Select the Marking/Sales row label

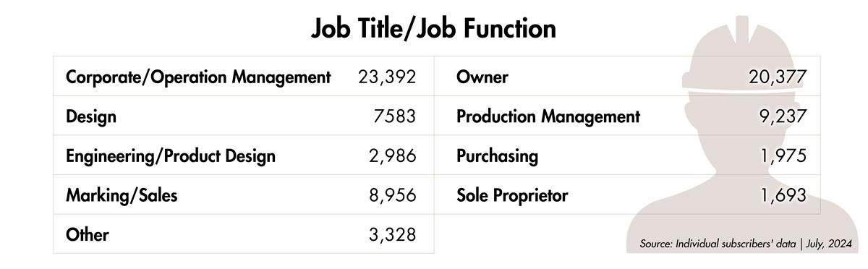(121, 195)
